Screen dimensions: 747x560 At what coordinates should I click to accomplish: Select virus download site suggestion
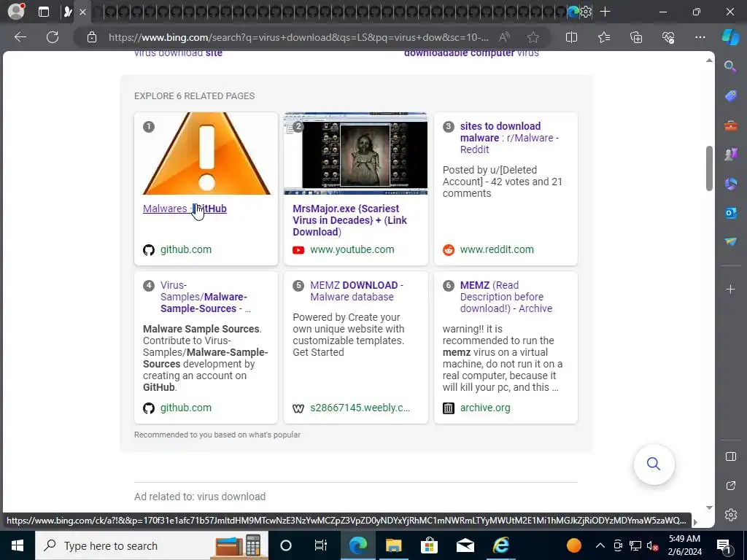click(x=178, y=53)
